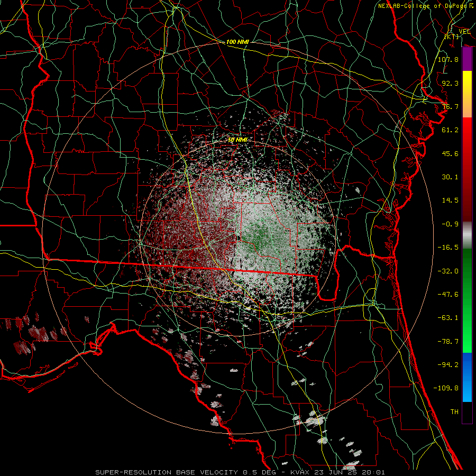Click the 61.2 velocity scale value
This screenshot has height=476, width=476.
click(x=450, y=130)
